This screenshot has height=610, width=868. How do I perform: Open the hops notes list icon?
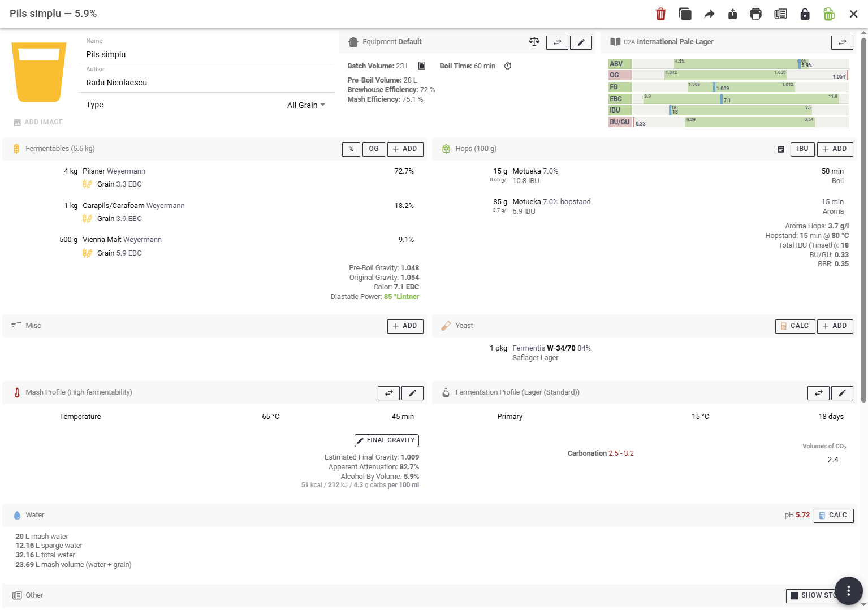pos(780,149)
